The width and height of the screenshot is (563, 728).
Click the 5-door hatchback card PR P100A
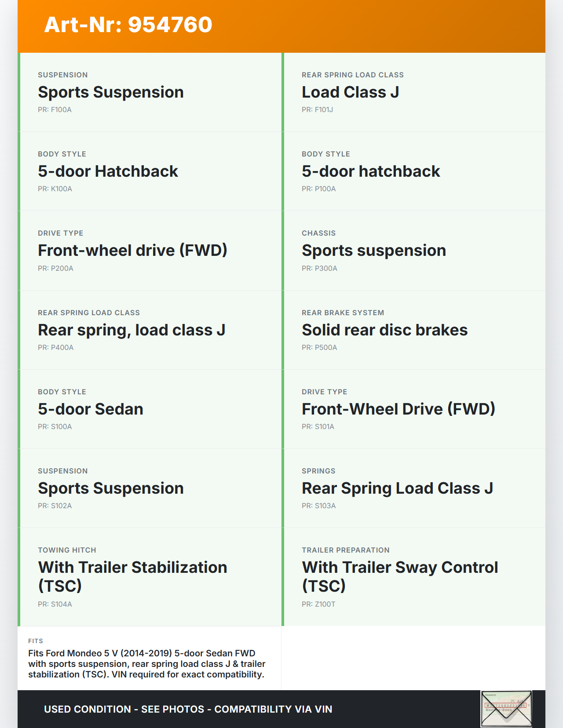click(413, 171)
